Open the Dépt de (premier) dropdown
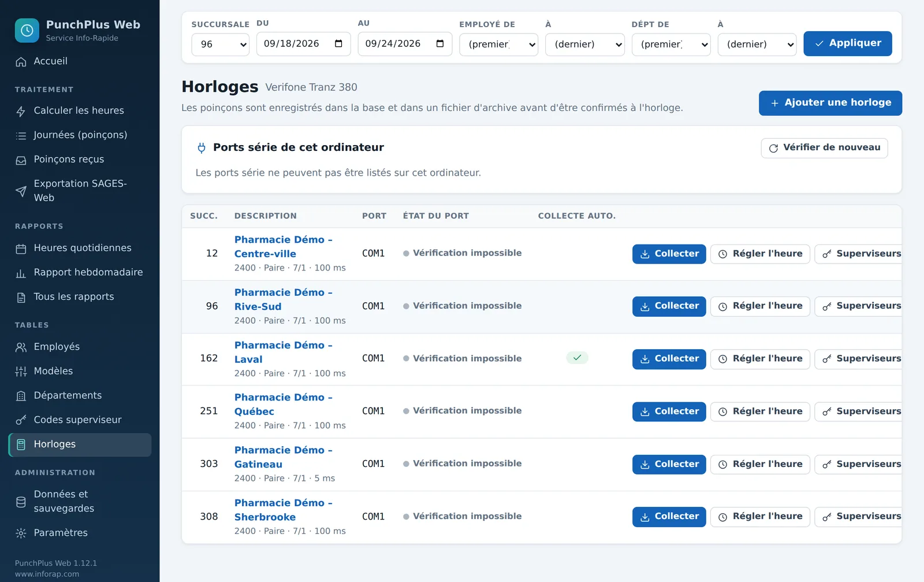The width and height of the screenshot is (924, 582). 671,44
